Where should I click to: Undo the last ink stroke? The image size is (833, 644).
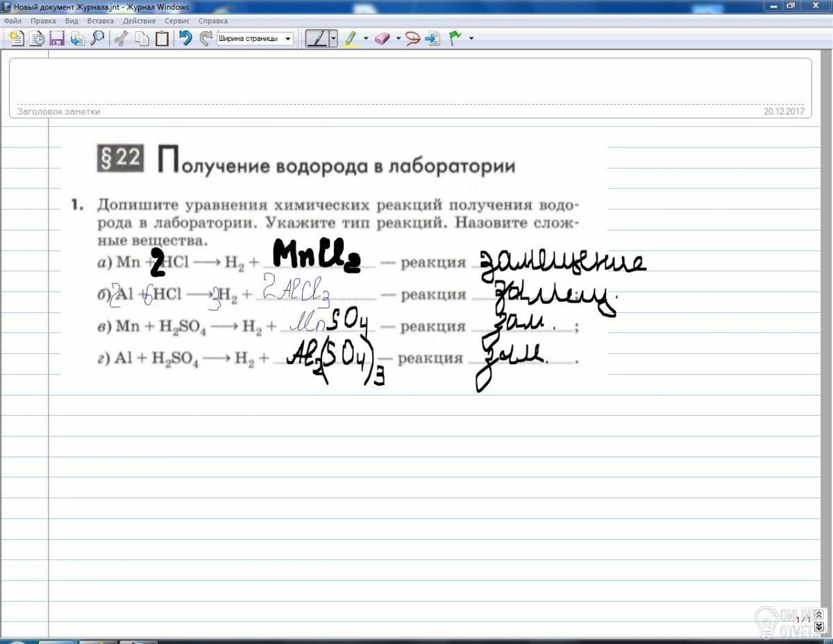click(x=185, y=38)
